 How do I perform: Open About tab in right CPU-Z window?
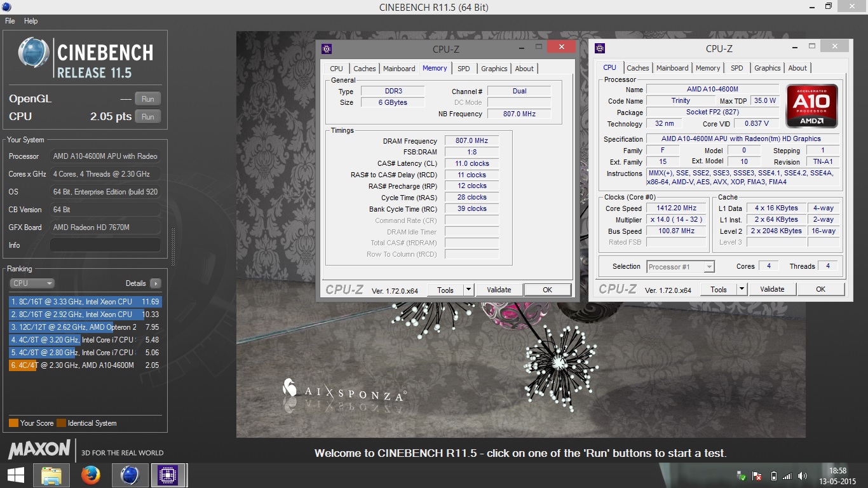[797, 68]
